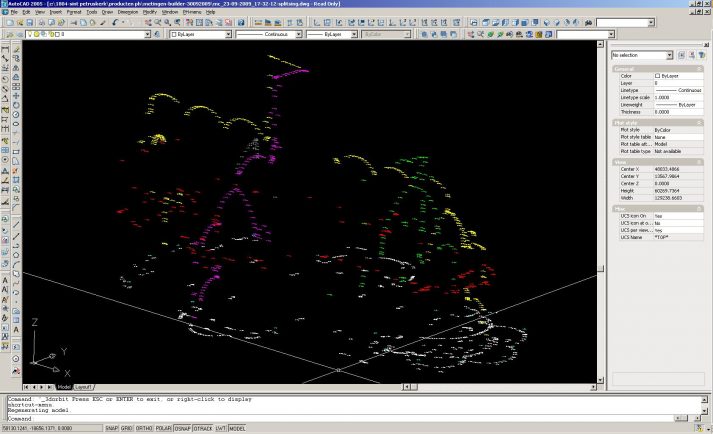
Task: Toggle POLAR tracking in status bar
Action: tap(163, 428)
